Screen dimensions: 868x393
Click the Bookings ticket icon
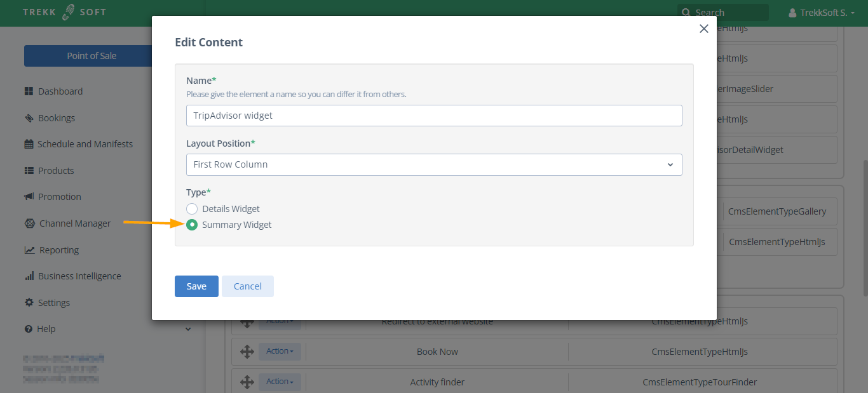coord(29,118)
